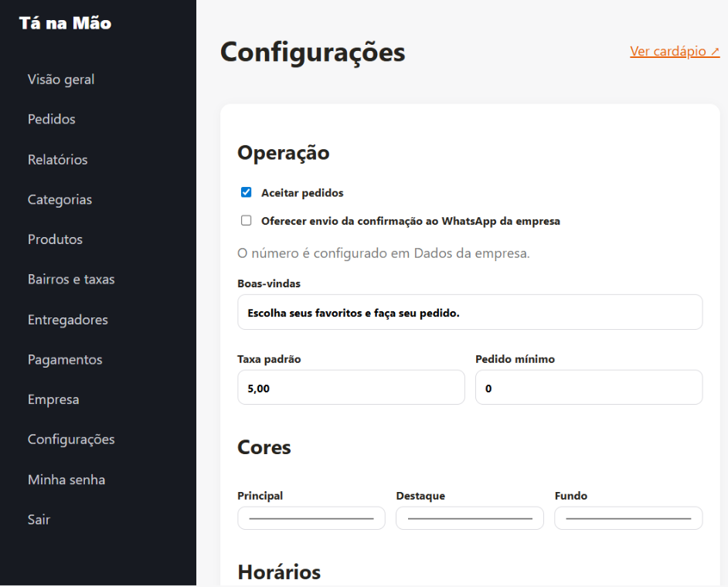Click the Principal color label
Screen dimensions: 728x587
point(260,496)
